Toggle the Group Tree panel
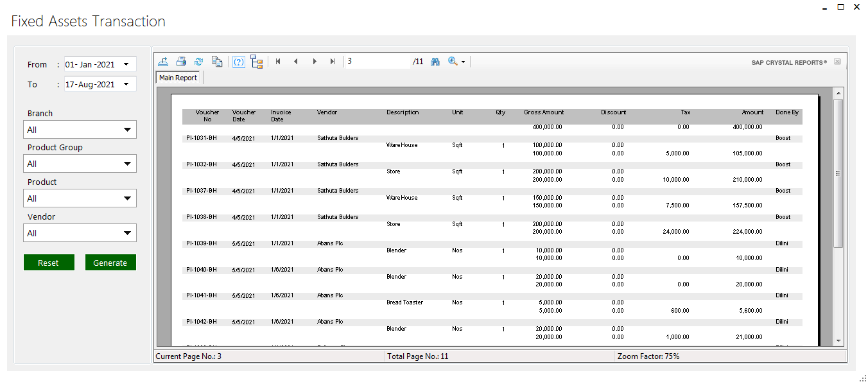 point(257,62)
